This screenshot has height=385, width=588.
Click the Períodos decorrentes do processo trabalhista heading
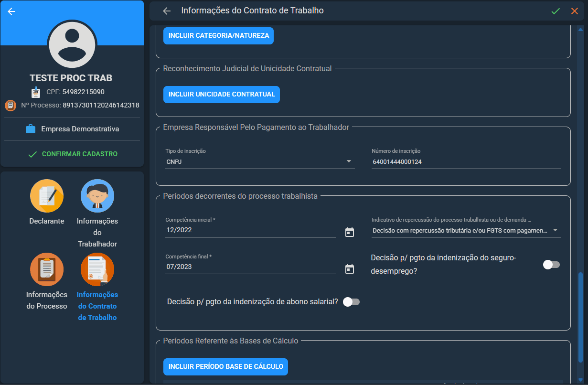point(240,196)
